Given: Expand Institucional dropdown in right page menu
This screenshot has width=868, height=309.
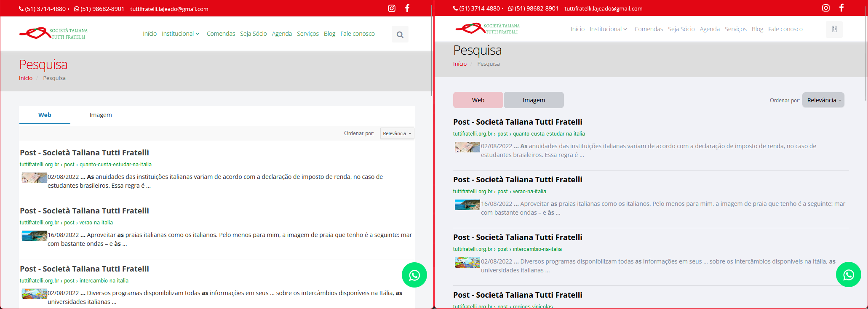Looking at the screenshot, I should coord(608,29).
